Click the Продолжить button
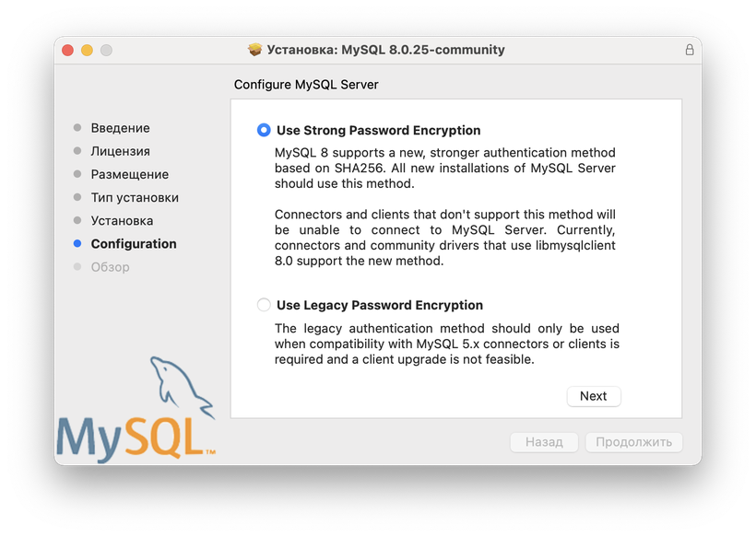Screen dimensions: 756x537 [x=633, y=442]
